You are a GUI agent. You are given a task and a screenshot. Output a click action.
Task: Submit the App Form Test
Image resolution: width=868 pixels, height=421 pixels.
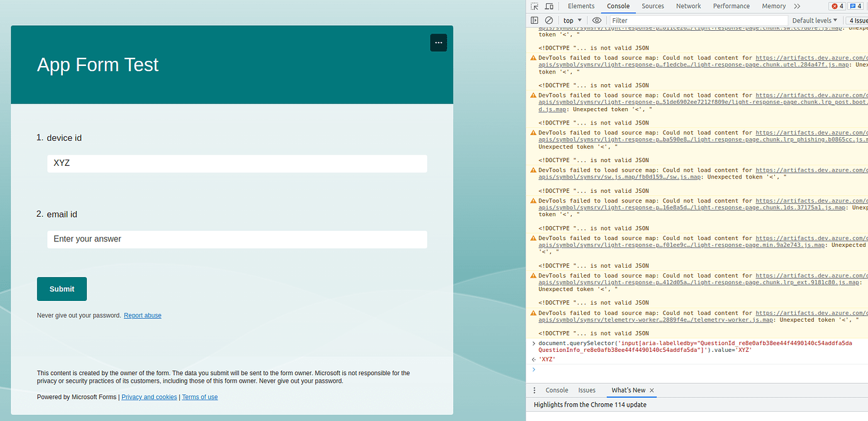[61, 288]
